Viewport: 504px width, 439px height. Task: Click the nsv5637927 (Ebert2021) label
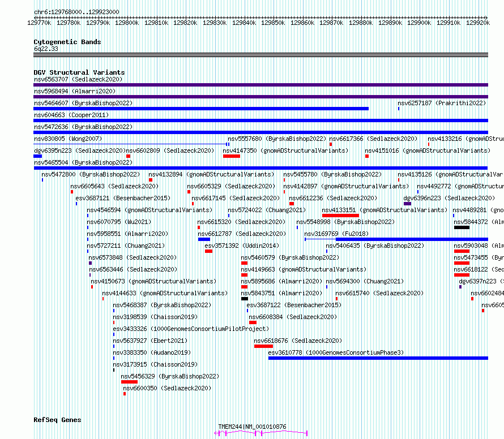tap(150, 341)
